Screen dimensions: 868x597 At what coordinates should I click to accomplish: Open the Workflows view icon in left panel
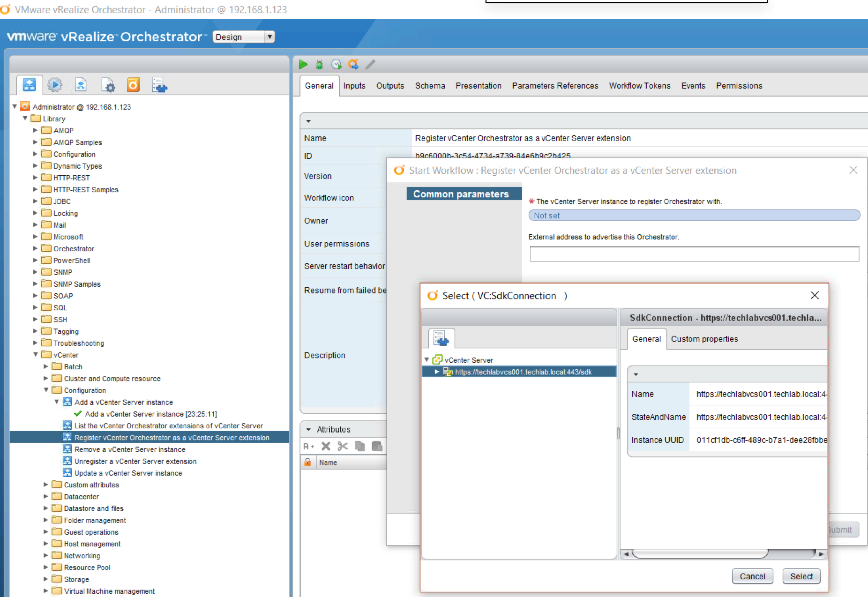30,85
